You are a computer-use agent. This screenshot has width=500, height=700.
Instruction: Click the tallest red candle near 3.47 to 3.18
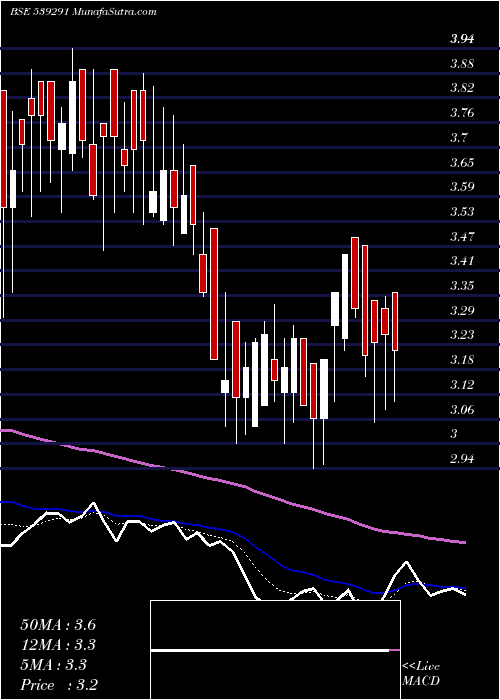tap(214, 294)
